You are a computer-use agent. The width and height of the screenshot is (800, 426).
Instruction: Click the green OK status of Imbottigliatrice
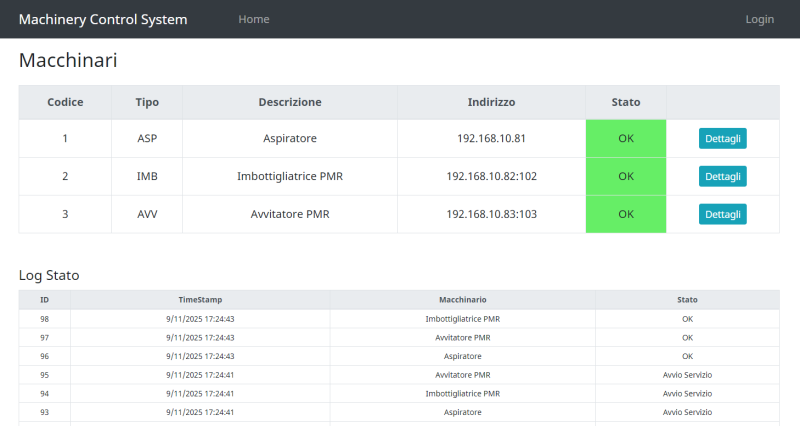[x=626, y=176]
